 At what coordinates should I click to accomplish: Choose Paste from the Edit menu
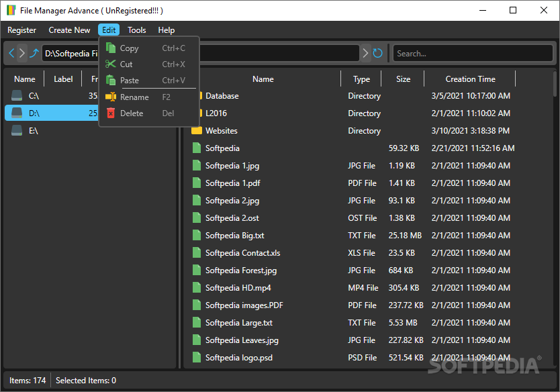pos(149,80)
